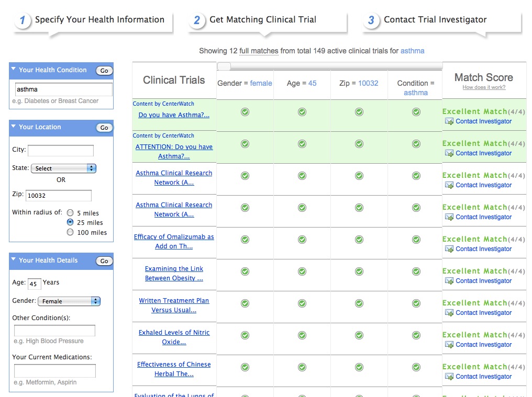The width and height of the screenshot is (532, 397).
Task: Select the 5 miles radius option
Action: pos(70,213)
